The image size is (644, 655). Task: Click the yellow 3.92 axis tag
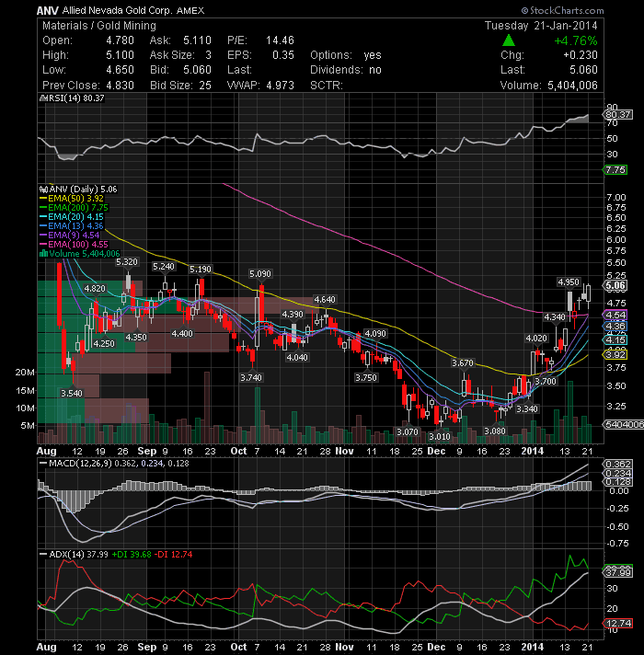pyautogui.click(x=615, y=355)
